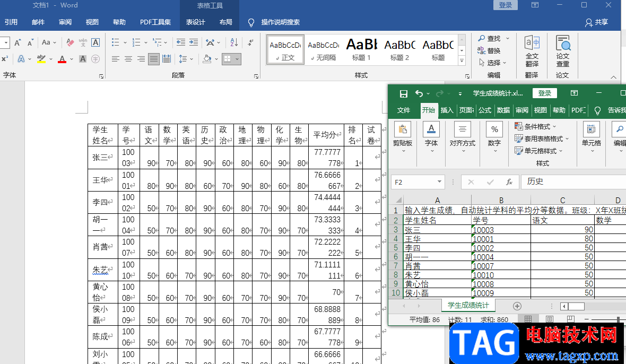This screenshot has height=364, width=626.
Task: Open the Excel Name Box dropdown arrow
Action: [439, 182]
